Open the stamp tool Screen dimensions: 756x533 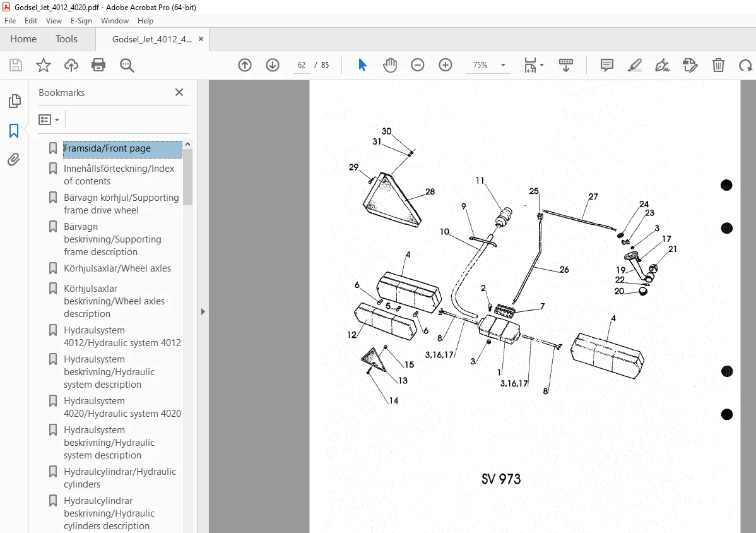point(690,64)
